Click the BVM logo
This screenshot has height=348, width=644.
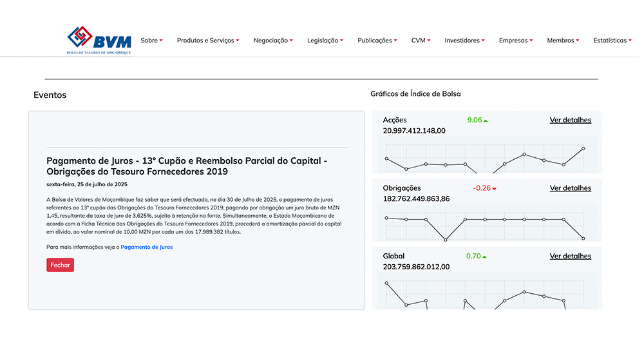click(99, 40)
